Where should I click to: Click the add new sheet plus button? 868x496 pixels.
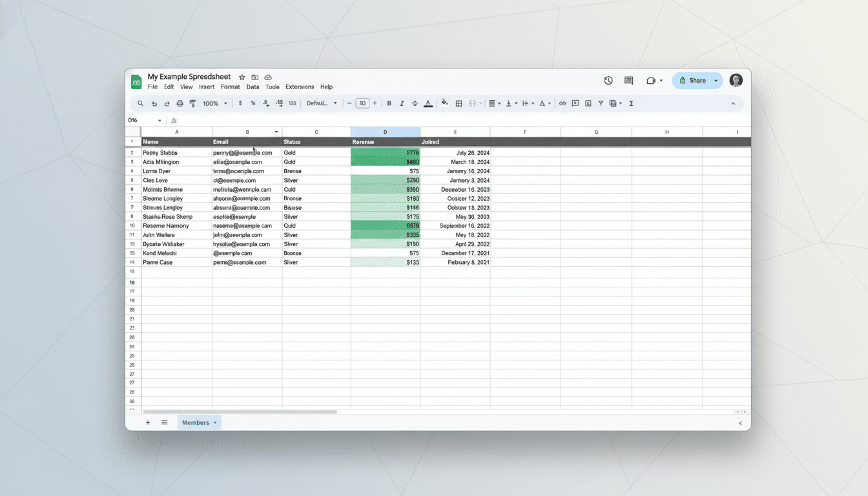(x=148, y=423)
